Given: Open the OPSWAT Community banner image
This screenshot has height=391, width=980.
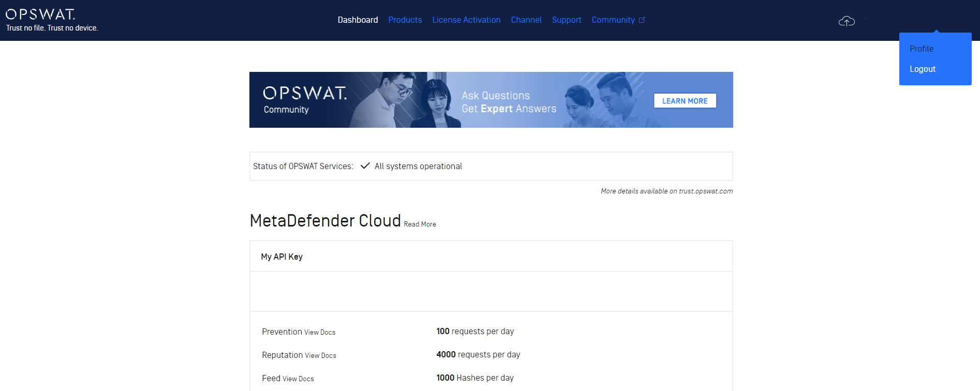Looking at the screenshot, I should point(491,100).
